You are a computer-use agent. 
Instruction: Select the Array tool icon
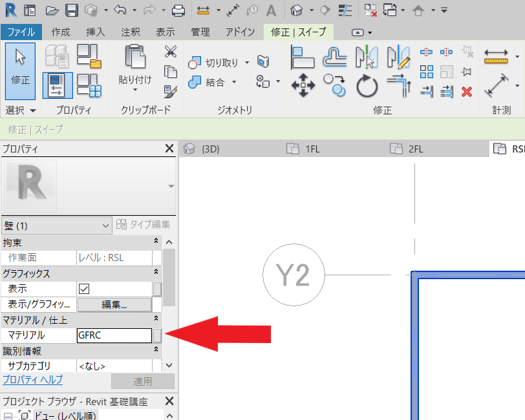point(427,72)
